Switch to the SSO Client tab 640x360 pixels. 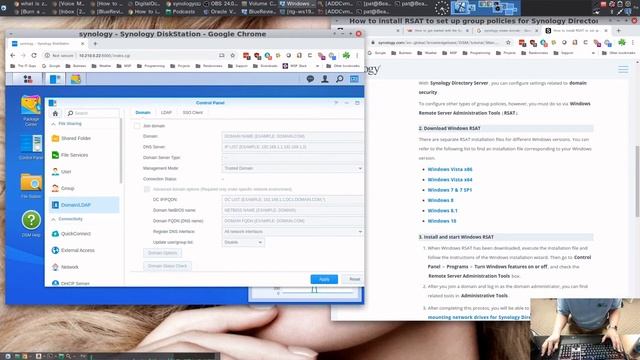[x=193, y=113]
